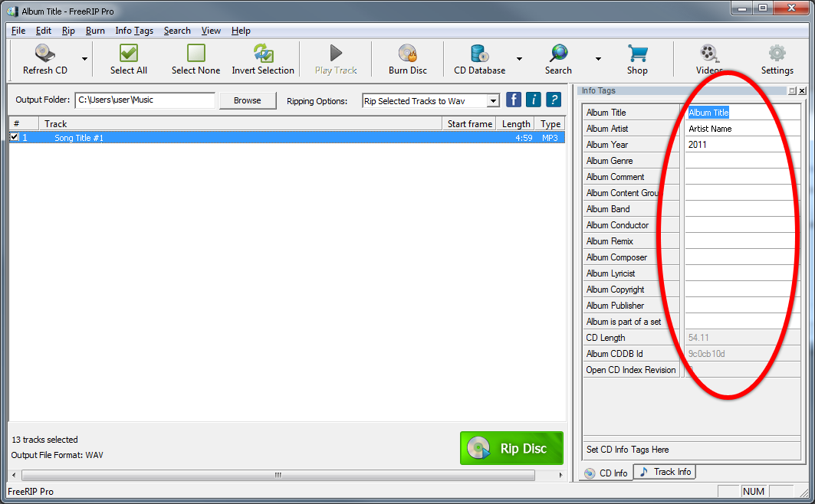Click the scrollbar left arrow
This screenshot has height=504, width=815.
pos(14,475)
